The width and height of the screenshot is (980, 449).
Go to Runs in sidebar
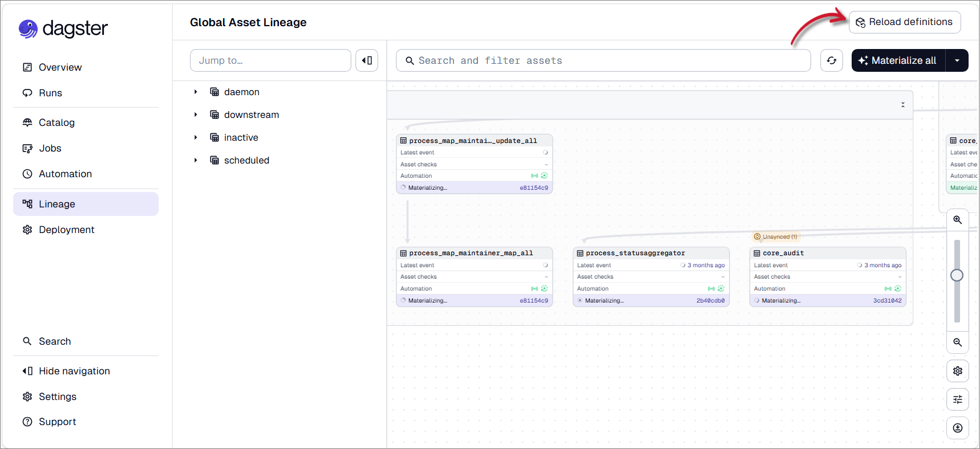point(86,93)
